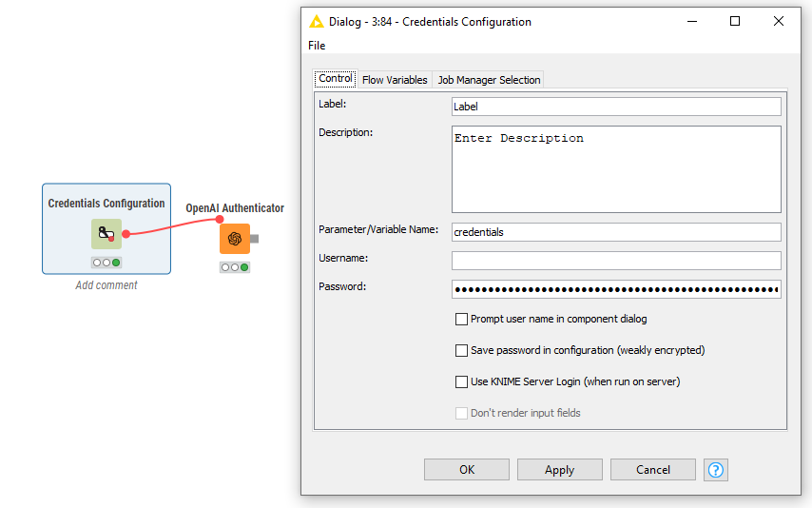This screenshot has width=812, height=508.
Task: Focus the Password input field
Action: click(615, 289)
